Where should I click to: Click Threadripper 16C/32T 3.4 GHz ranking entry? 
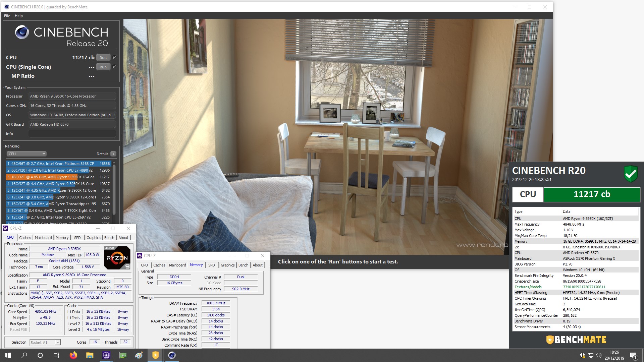[59, 204]
